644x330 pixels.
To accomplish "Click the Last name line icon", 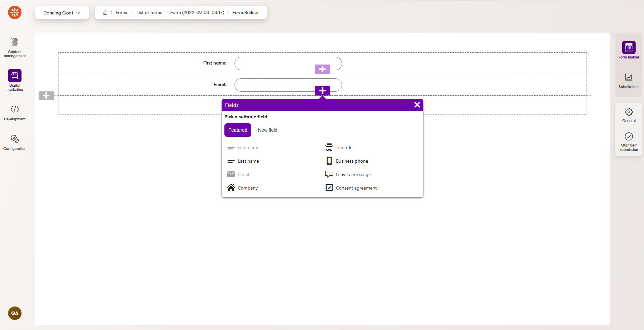I will point(231,162).
